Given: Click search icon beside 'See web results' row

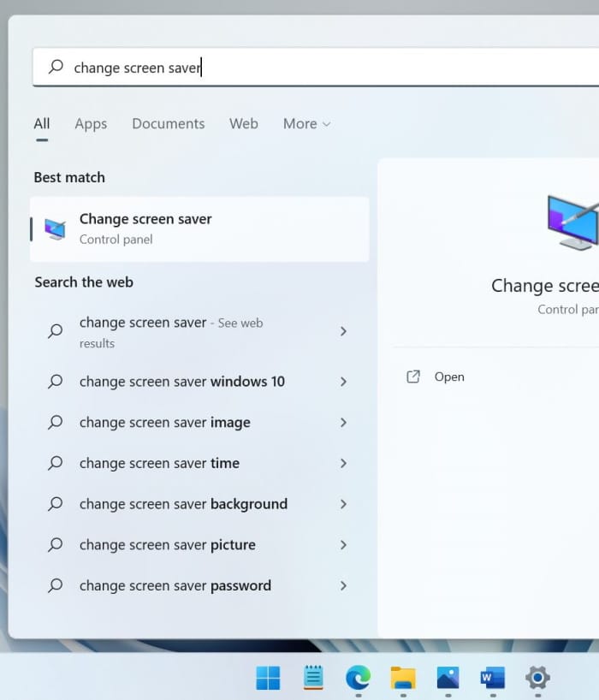Looking at the screenshot, I should (x=56, y=331).
